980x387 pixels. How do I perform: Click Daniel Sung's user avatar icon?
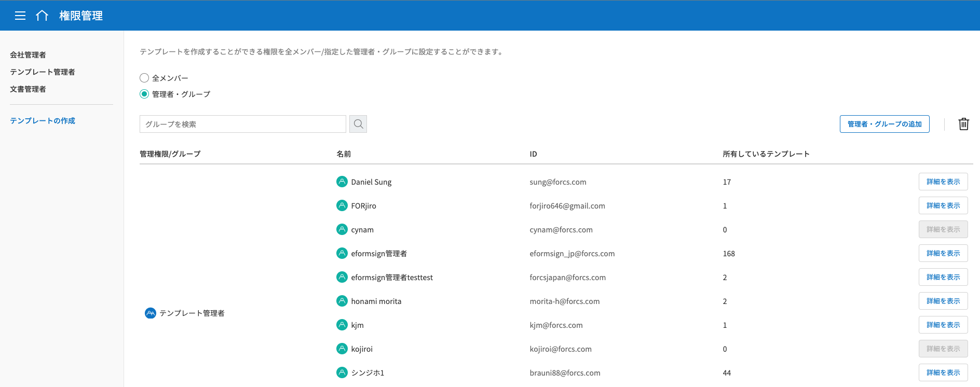tap(342, 182)
